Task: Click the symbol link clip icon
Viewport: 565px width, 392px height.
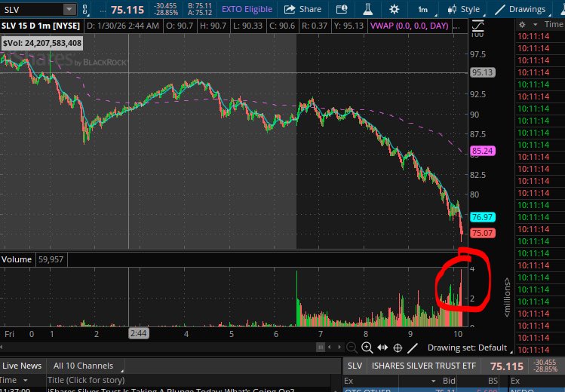Action: 85,9
